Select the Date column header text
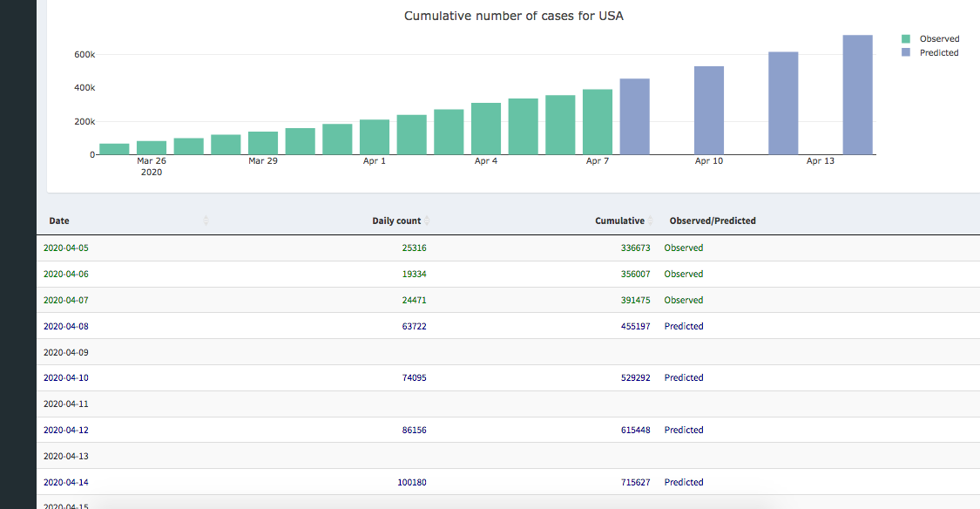980x509 pixels. (x=59, y=221)
